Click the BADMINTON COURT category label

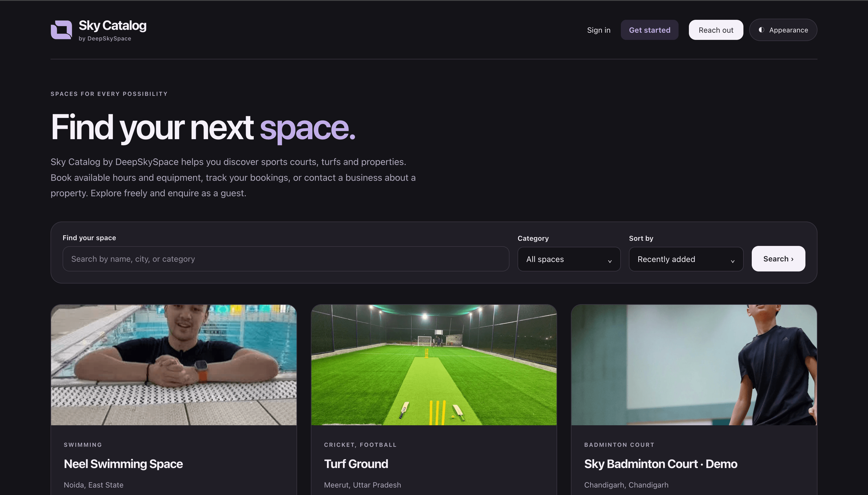[x=619, y=445]
